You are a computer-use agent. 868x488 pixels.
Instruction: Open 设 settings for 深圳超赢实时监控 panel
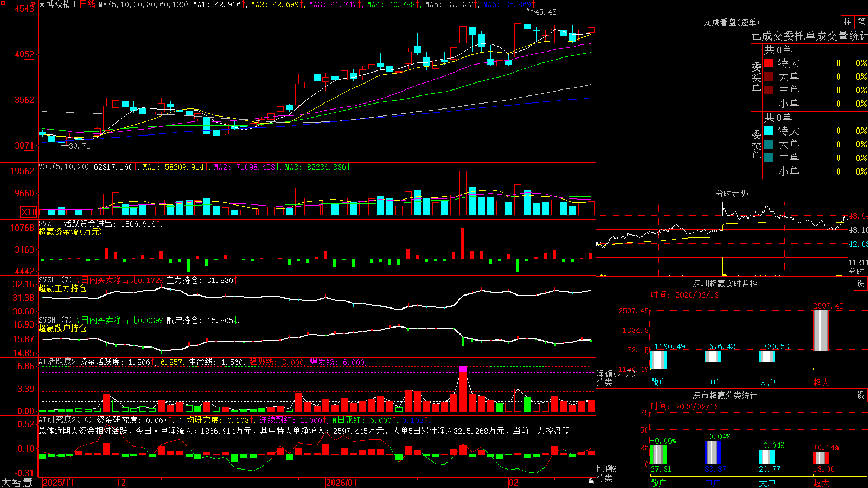(x=861, y=284)
